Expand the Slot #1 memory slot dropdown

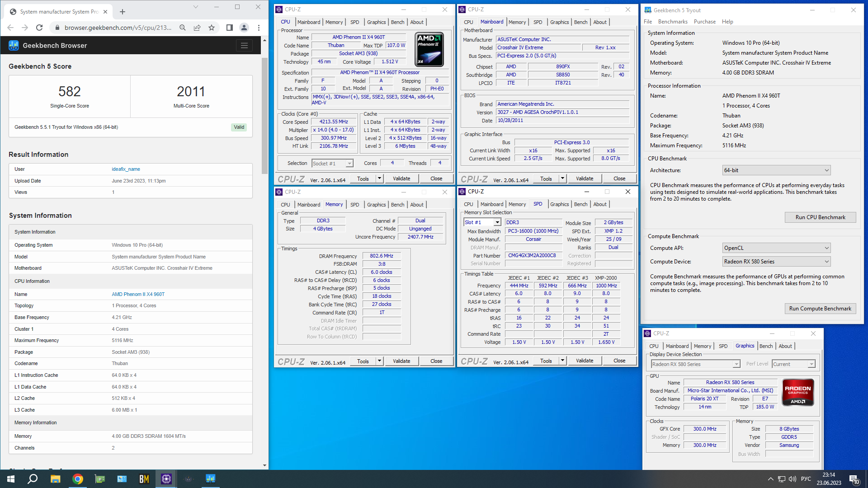[x=497, y=222]
